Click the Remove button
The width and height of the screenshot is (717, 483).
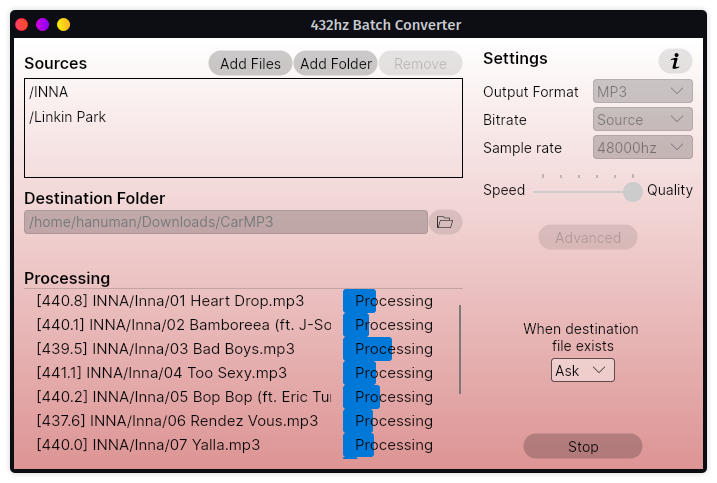click(x=420, y=63)
